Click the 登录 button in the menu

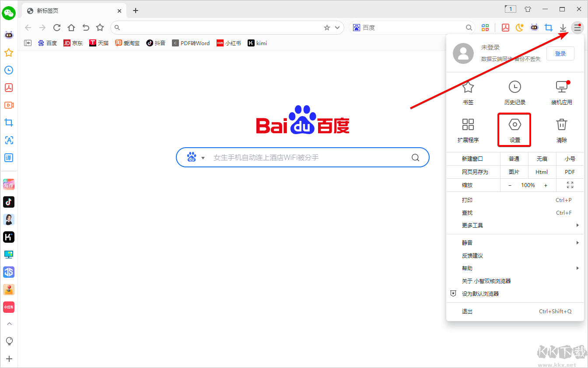coord(560,53)
